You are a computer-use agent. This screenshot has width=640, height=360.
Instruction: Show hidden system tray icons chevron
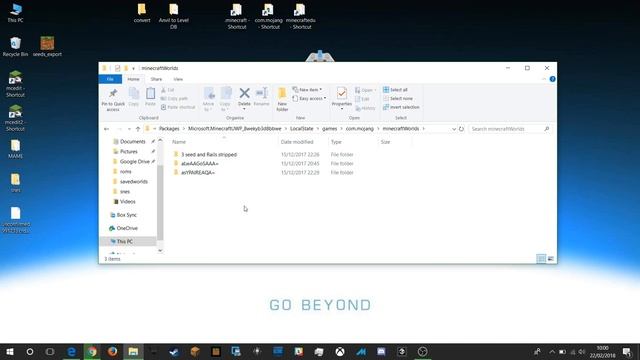click(x=552, y=351)
